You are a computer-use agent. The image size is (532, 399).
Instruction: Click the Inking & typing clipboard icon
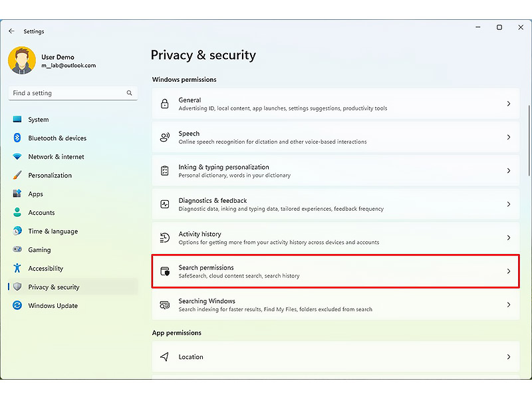coord(165,171)
